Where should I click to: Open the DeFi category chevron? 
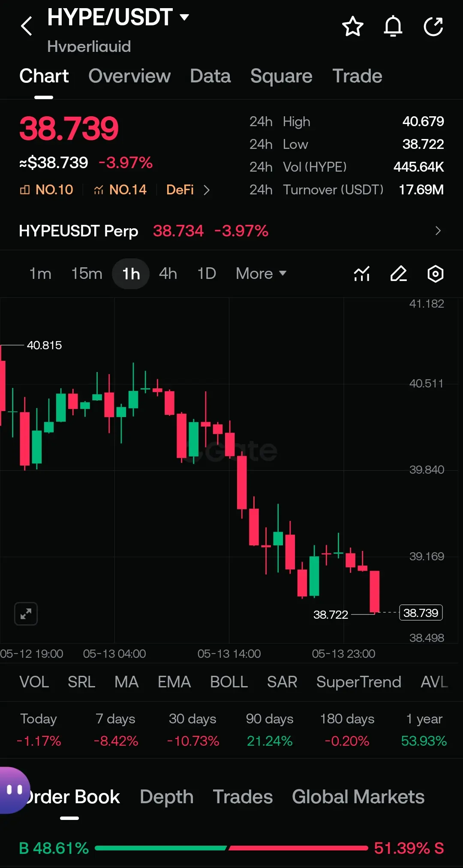point(207,190)
